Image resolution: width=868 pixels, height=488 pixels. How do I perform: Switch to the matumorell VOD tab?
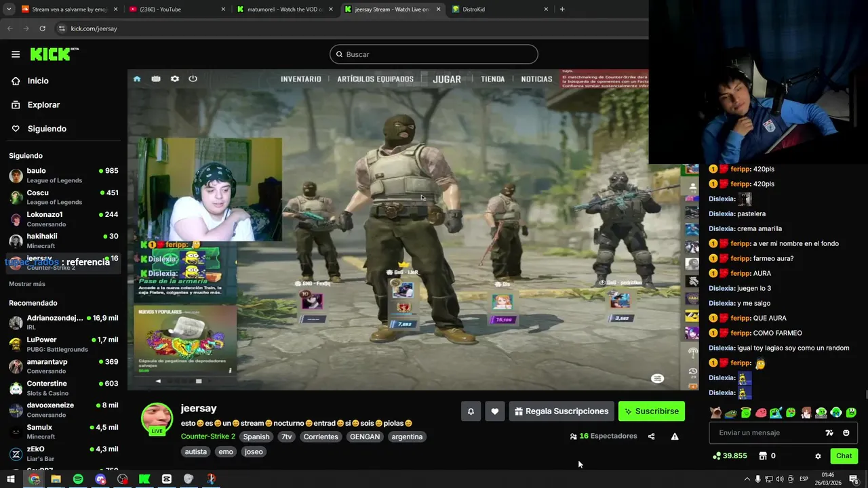coord(285,9)
